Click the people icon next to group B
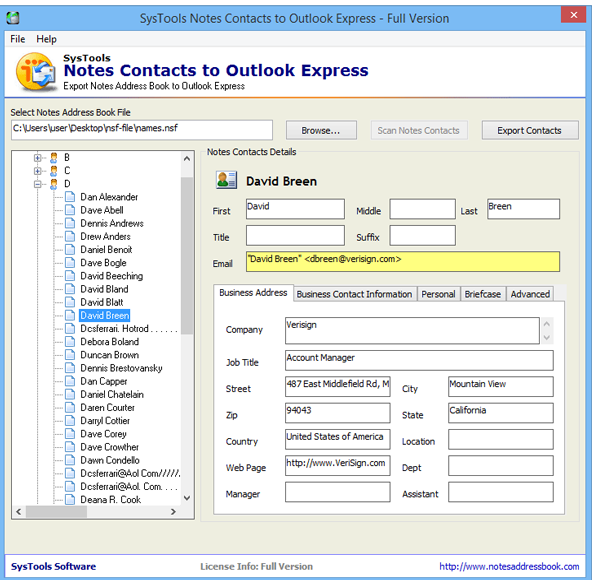The height and width of the screenshot is (580, 600). 54,158
